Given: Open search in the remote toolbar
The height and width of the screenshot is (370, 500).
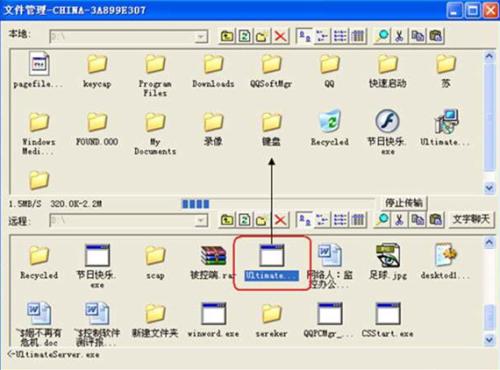Looking at the screenshot, I should [x=383, y=220].
